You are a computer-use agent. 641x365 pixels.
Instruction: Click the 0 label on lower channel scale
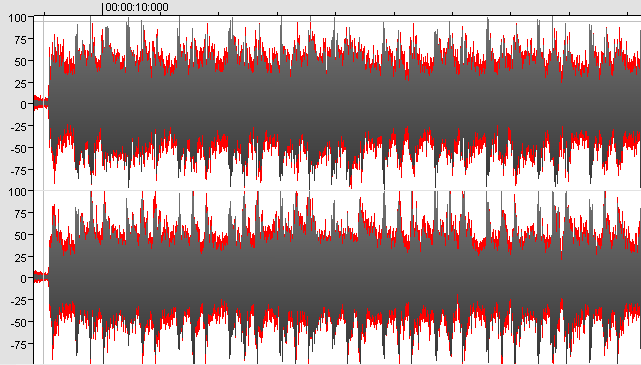(24, 279)
